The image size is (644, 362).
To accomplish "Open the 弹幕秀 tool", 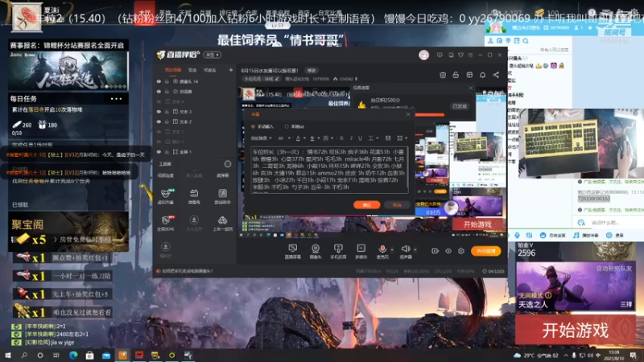I will pyautogui.click(x=194, y=196).
